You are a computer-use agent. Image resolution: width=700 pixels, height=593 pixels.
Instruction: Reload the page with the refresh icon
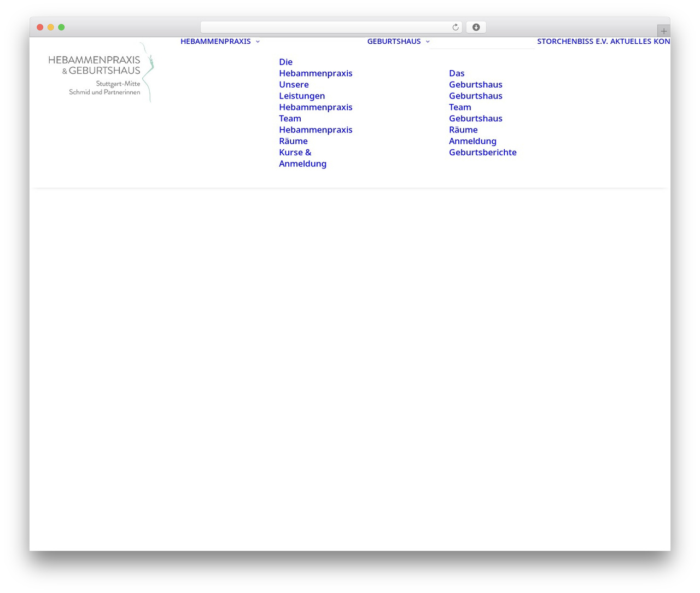pos(455,27)
